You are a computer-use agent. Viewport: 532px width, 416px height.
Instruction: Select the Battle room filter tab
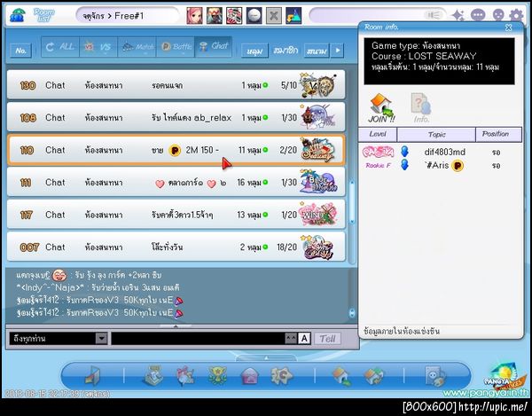pyautogui.click(x=176, y=47)
